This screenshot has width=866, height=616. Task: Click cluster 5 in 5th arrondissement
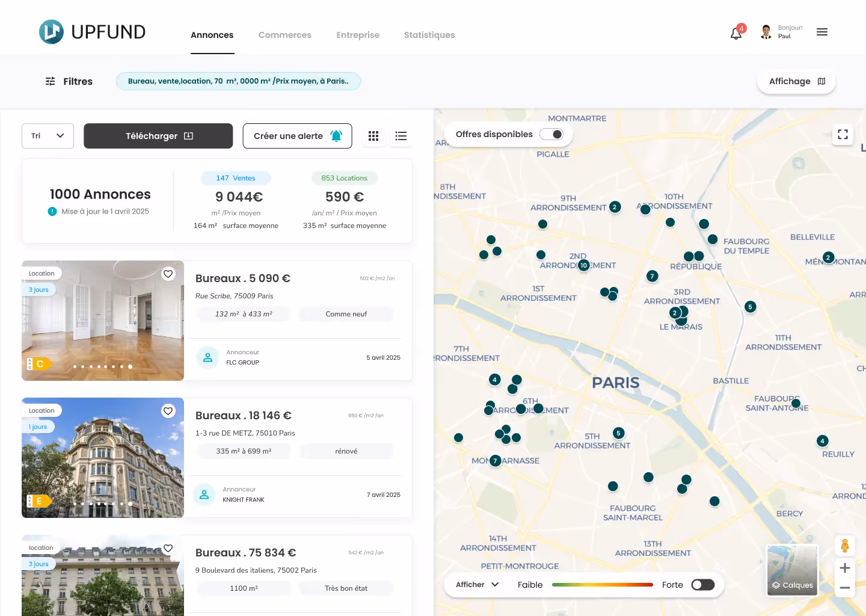[618, 433]
